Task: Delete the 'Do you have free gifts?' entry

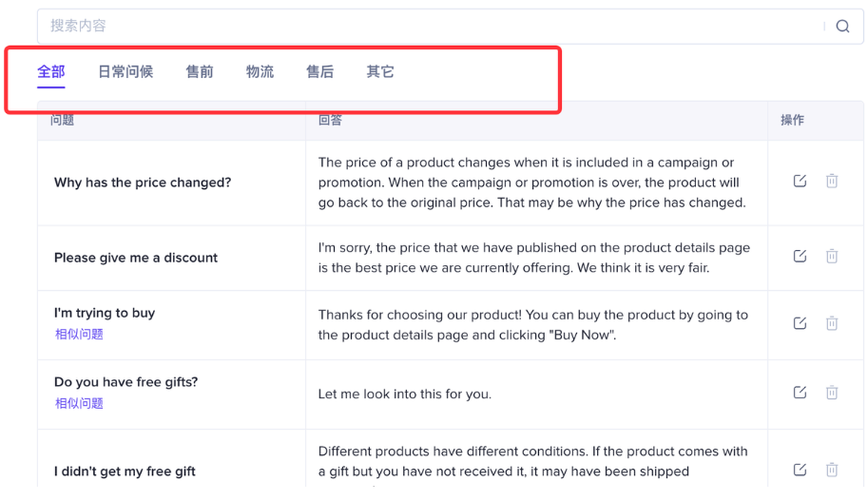Action: click(x=832, y=393)
